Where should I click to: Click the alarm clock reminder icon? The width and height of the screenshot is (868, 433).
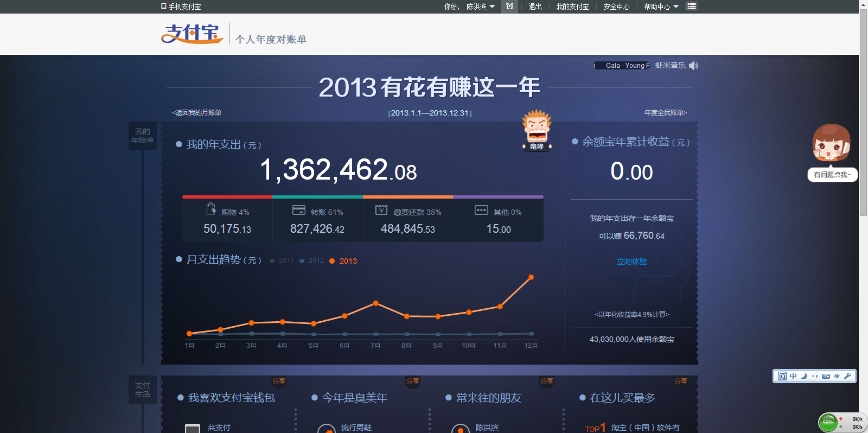point(509,7)
